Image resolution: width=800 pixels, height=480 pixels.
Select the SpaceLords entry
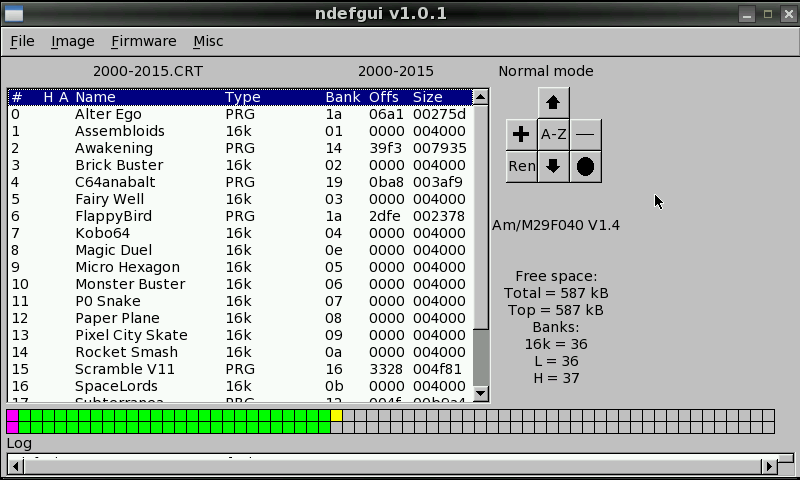point(240,386)
